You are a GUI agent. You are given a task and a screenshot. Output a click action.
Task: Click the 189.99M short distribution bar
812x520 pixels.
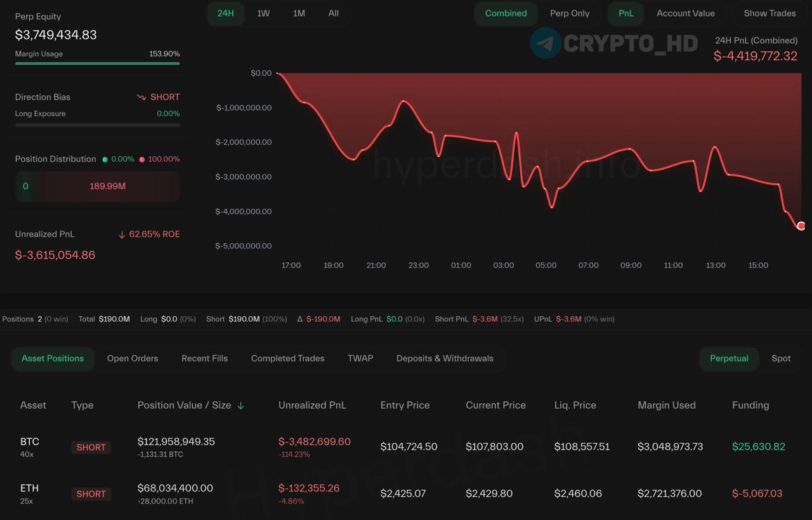(x=108, y=187)
